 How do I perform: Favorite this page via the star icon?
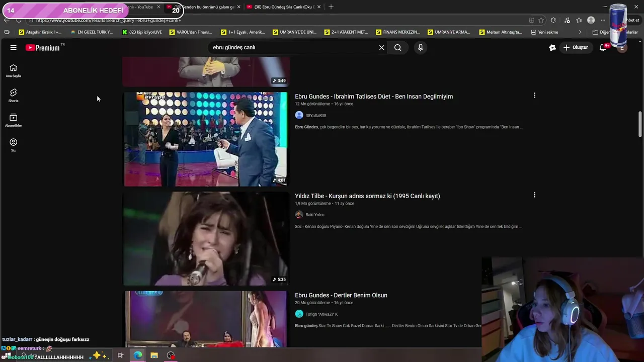pyautogui.click(x=541, y=20)
